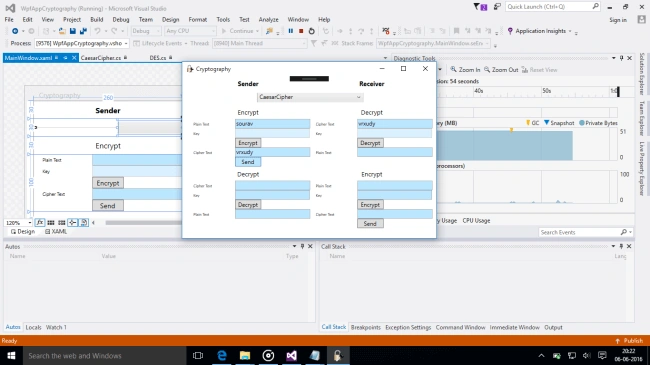Toggle snap to snaplines in designer
The image size is (650, 365).
(73, 222)
